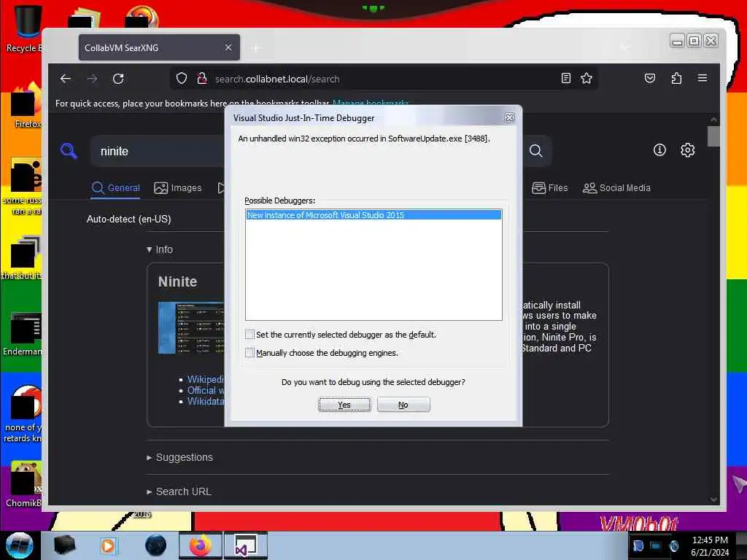Click No in the Just-In-Time Debugger dialog
This screenshot has width=747, height=560.
(403, 404)
